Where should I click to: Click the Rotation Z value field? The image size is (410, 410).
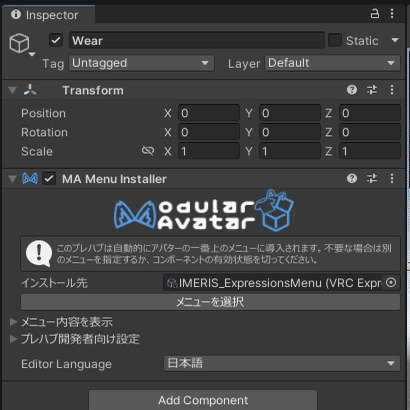pos(370,132)
